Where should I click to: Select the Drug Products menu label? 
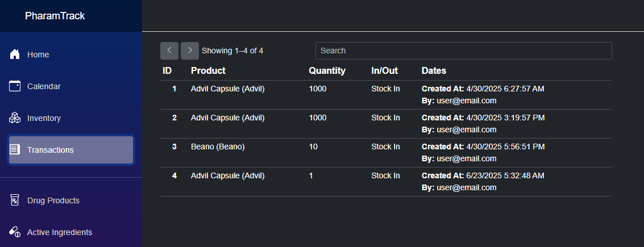pos(53,200)
